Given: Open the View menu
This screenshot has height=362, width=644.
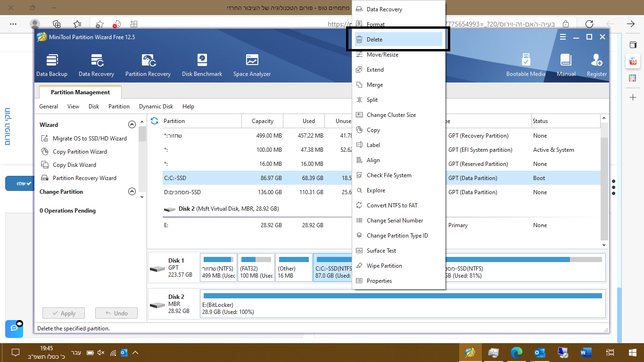Looking at the screenshot, I should [73, 107].
